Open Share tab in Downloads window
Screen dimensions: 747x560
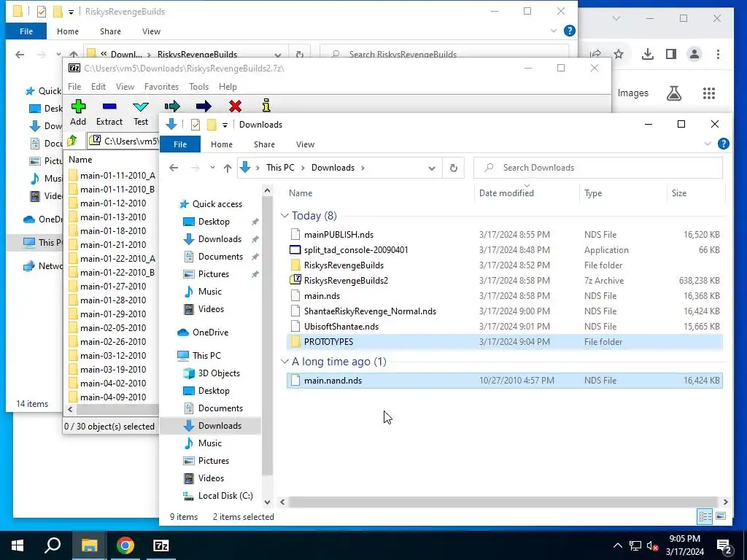(264, 144)
